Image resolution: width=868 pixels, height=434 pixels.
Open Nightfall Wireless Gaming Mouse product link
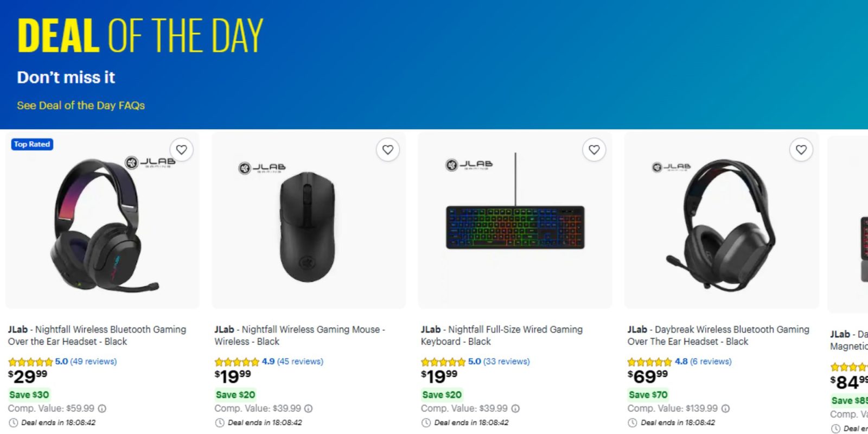299,335
